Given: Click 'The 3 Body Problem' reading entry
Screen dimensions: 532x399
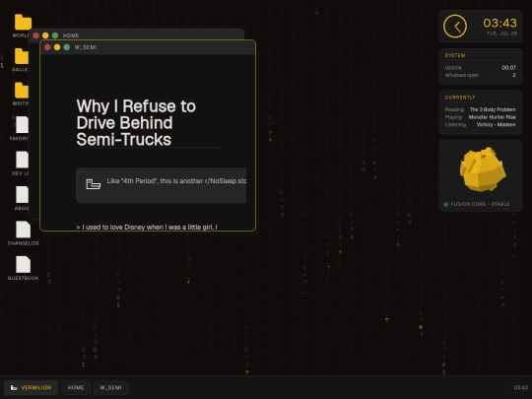Looking at the screenshot, I should (493, 109).
